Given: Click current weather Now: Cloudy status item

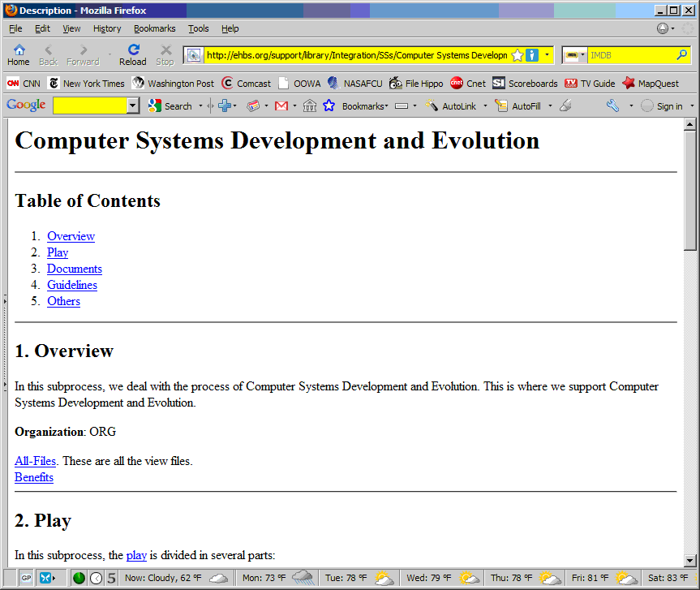Looking at the screenshot, I should click(x=177, y=578).
